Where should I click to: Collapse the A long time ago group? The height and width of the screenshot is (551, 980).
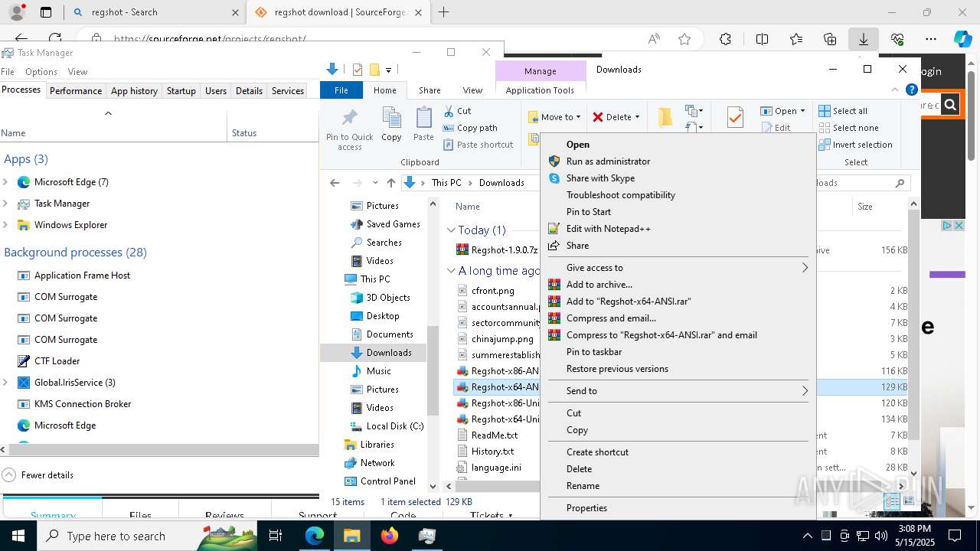(451, 271)
